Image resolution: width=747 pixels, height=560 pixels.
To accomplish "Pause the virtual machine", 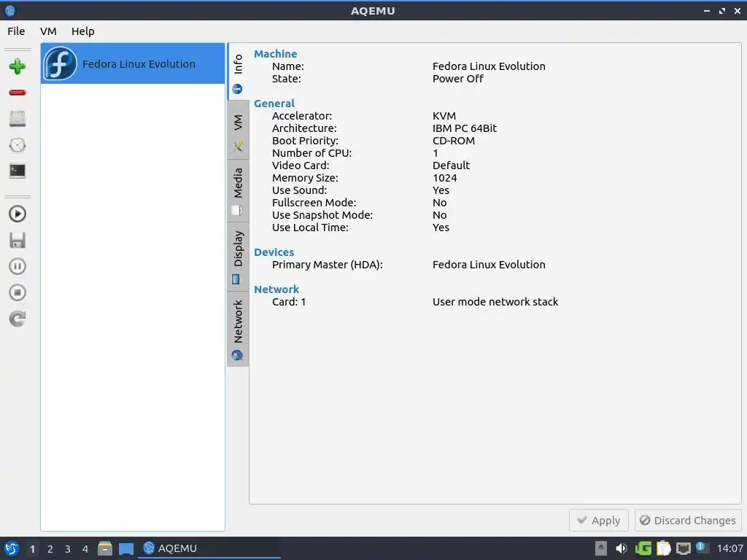I will (18, 266).
